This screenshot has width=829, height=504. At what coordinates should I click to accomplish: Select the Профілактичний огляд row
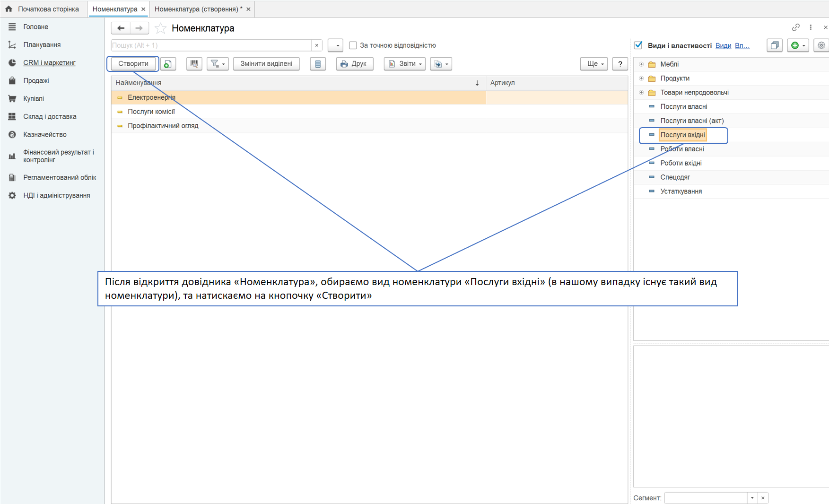point(369,126)
